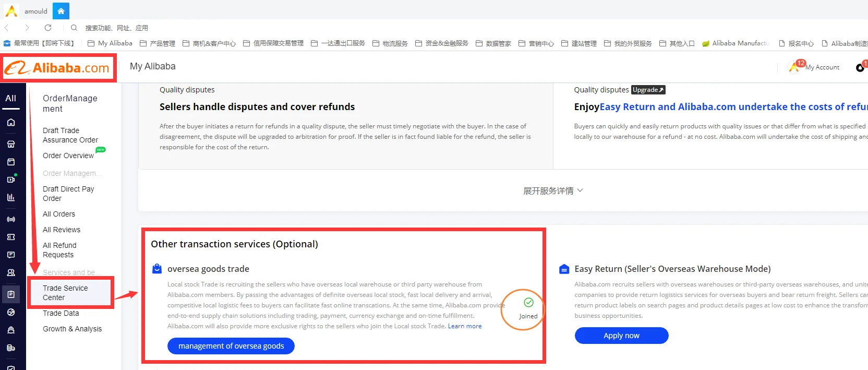Click the amould app logo icon
Image resolution: width=868 pixels, height=370 pixels.
click(x=11, y=10)
